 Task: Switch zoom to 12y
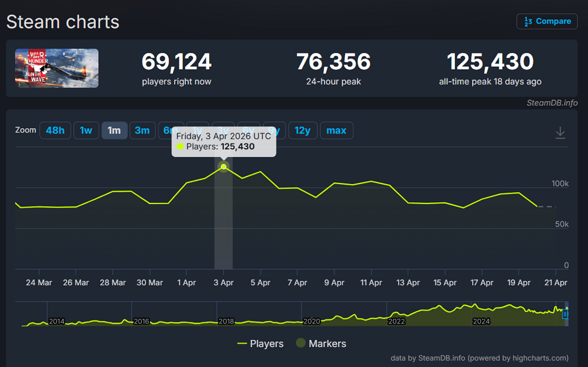click(x=302, y=131)
